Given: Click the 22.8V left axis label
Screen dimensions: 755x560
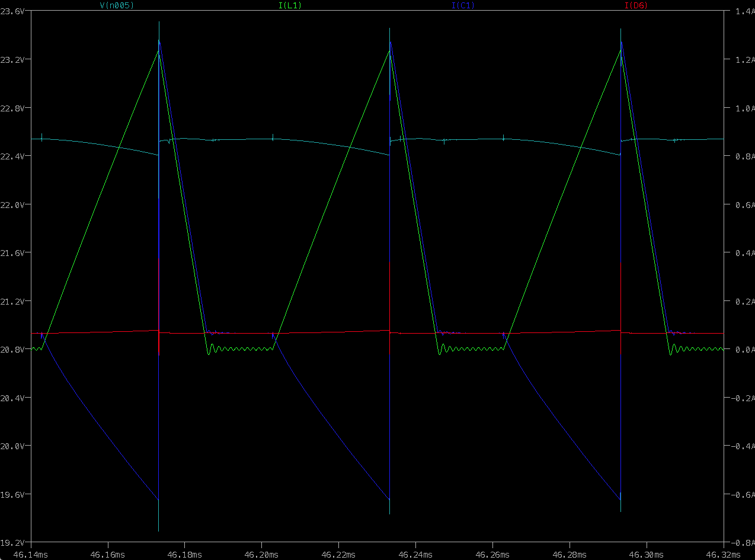Looking at the screenshot, I should tap(12, 108).
